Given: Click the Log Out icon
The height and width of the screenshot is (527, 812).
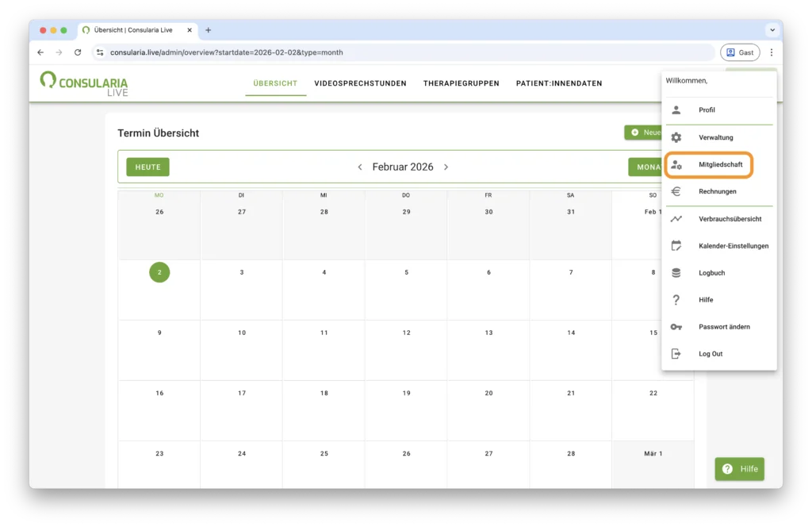Looking at the screenshot, I should pos(676,354).
